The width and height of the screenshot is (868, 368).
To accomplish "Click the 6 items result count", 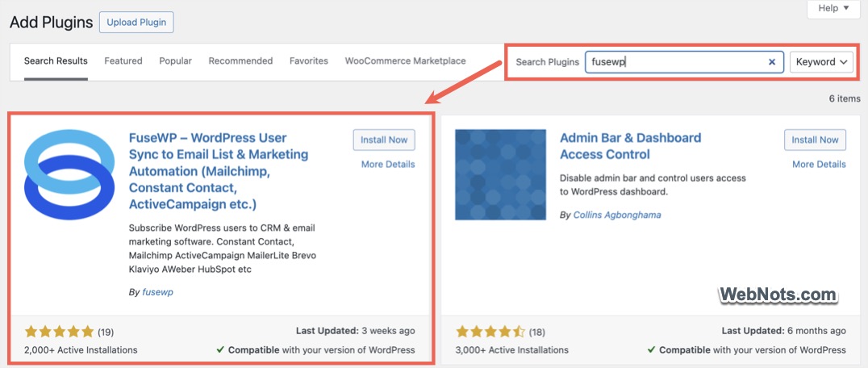I will tap(845, 98).
